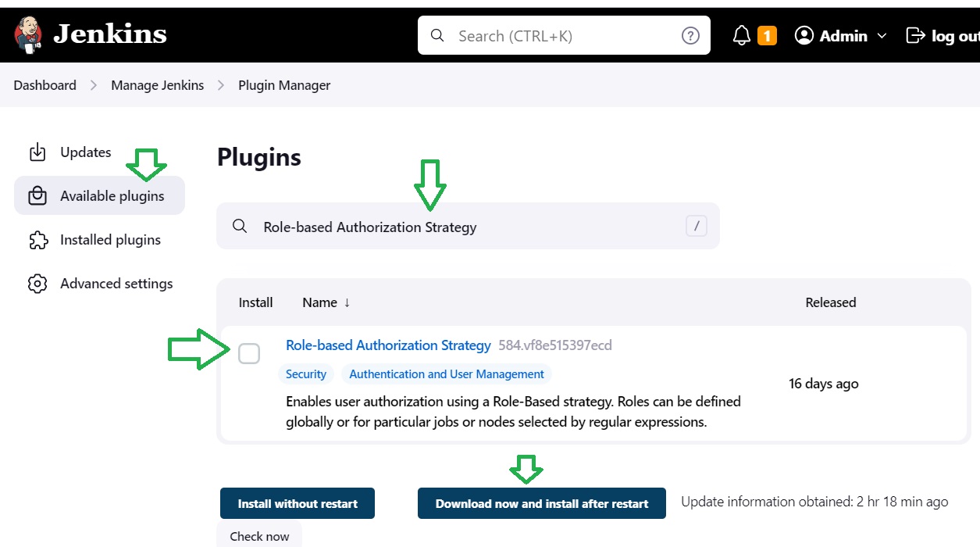The width and height of the screenshot is (980, 547).
Task: Click the search magnifier icon in header
Action: [x=437, y=36]
